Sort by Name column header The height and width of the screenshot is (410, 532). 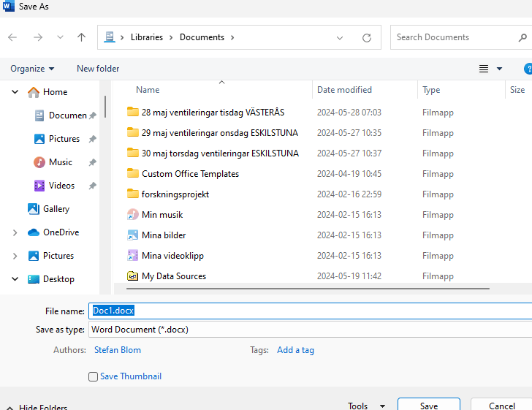click(x=148, y=90)
